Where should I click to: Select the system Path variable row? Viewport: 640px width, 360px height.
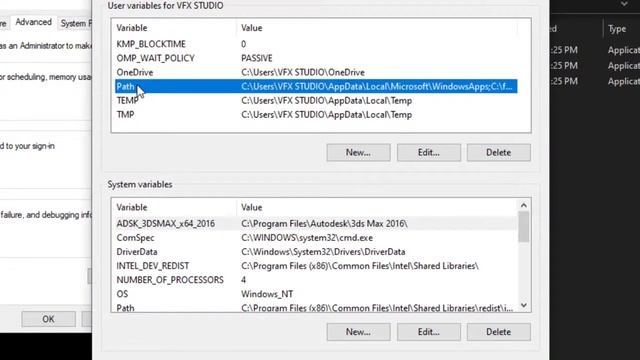[316, 307]
